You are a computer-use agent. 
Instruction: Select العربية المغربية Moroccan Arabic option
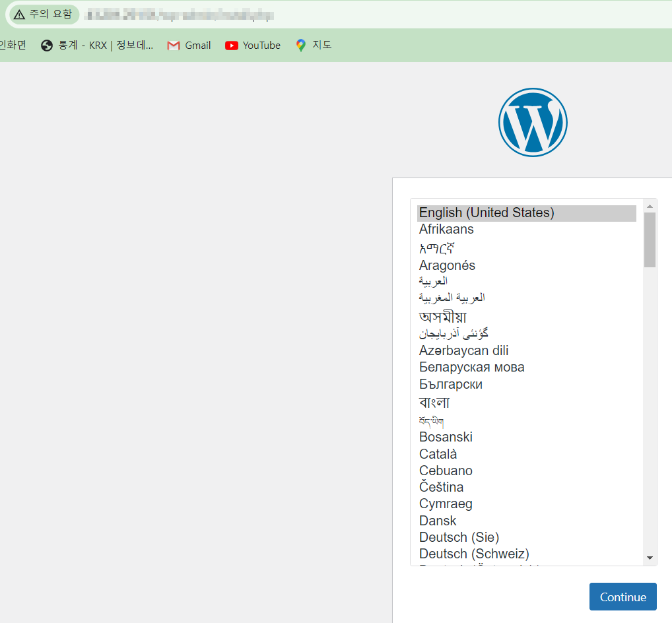526,298
